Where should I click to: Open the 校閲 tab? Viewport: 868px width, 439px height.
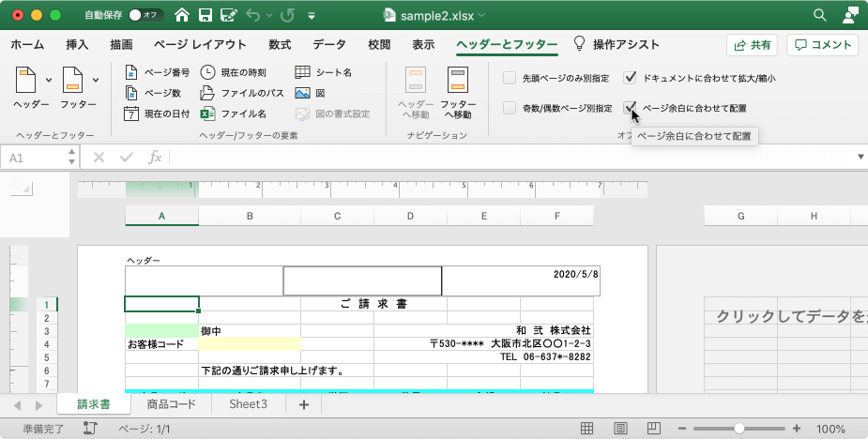pos(379,45)
